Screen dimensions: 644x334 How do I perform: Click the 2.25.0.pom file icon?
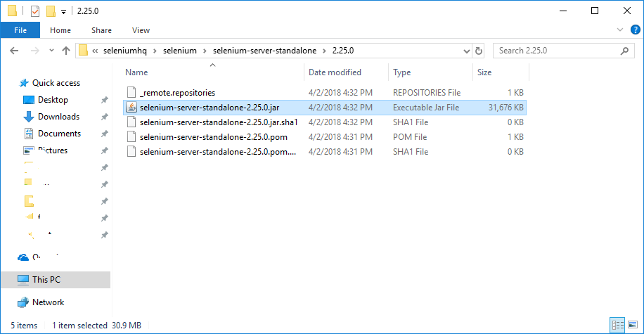131,137
